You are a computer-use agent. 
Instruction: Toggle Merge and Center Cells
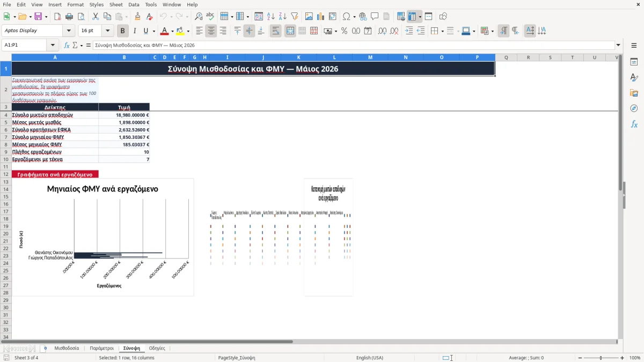pos(290,31)
